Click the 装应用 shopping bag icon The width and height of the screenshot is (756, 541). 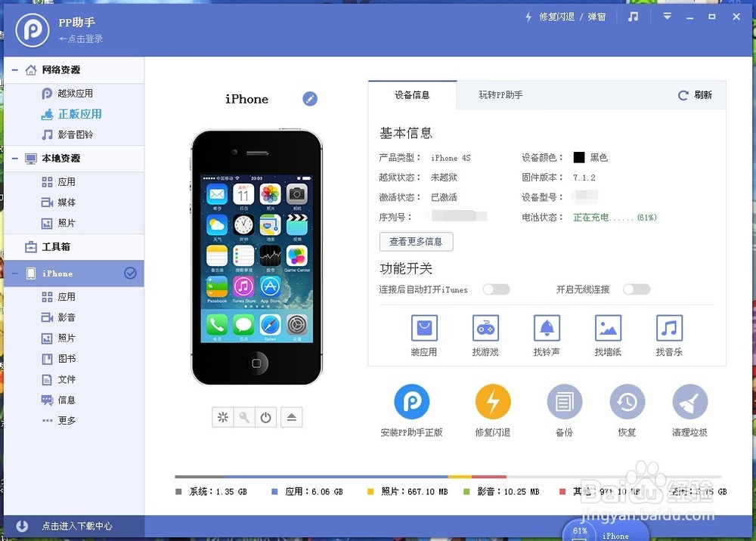click(x=424, y=328)
